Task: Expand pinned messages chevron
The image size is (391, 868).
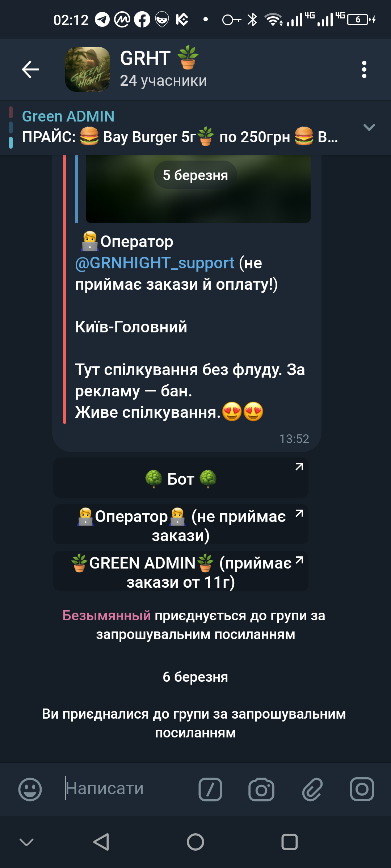Action: pos(369,127)
